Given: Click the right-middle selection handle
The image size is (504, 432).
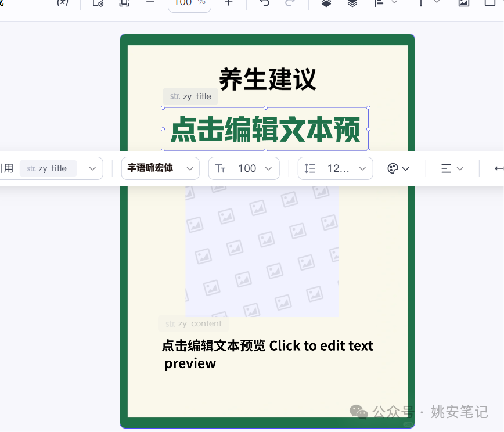Looking at the screenshot, I should 368,129.
